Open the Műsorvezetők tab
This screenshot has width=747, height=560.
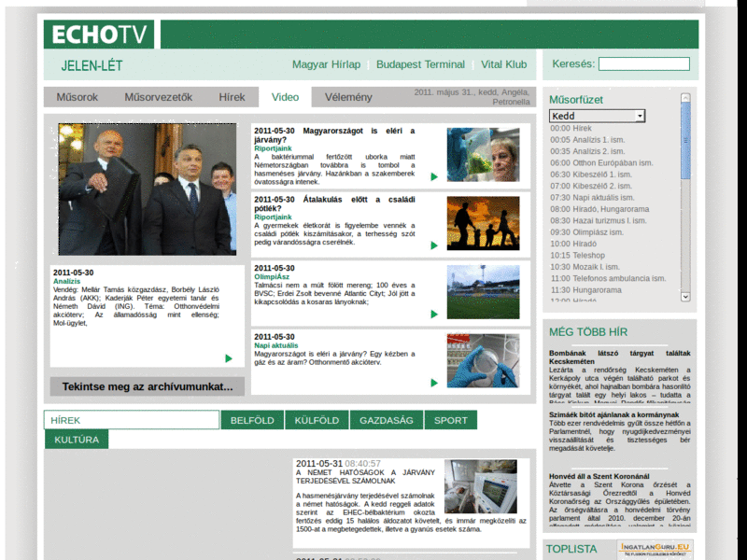158,97
